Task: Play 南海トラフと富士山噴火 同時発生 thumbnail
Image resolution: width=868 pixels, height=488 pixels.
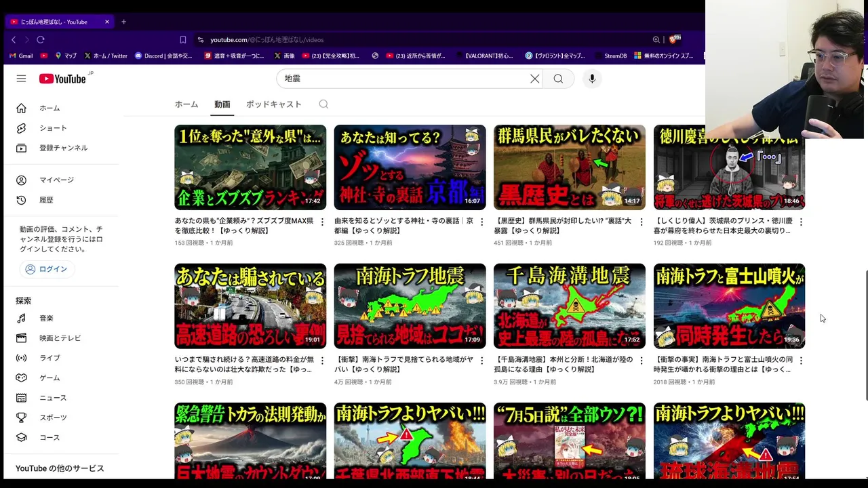Action: coord(729,306)
